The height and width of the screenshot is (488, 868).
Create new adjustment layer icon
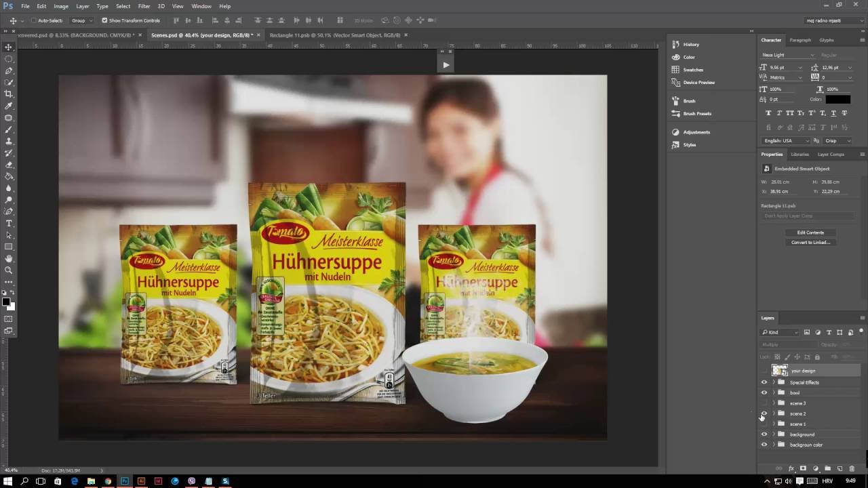(815, 468)
